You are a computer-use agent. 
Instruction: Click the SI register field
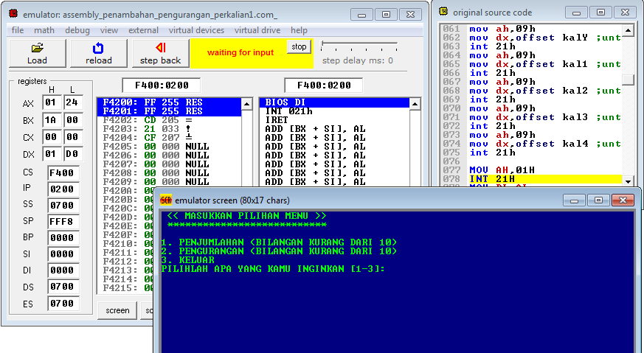tap(63, 254)
